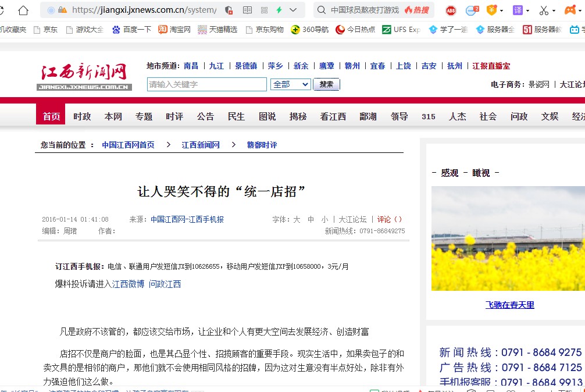This screenshot has width=585, height=392.
Task: Open the 百度一下 bookmark
Action: point(131,30)
